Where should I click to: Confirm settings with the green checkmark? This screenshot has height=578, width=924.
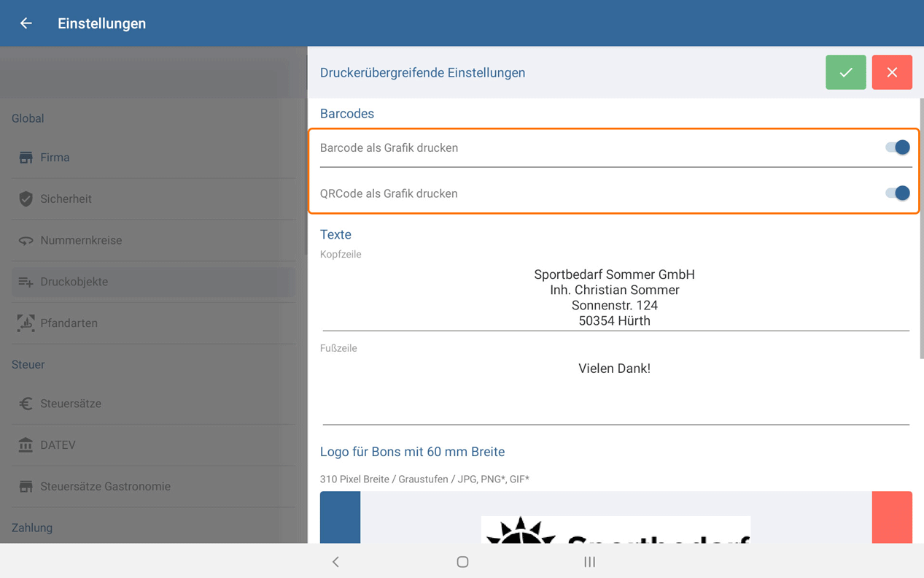click(x=846, y=72)
